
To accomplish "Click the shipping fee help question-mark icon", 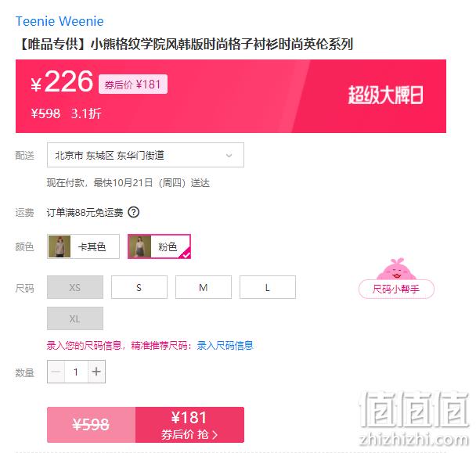I will [x=134, y=212].
